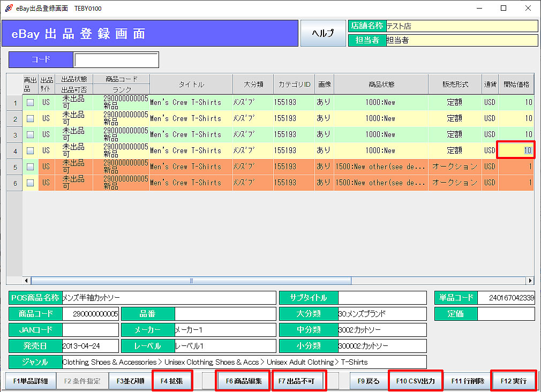Image resolution: width=541 pixels, height=392 pixels.
Task: Enable the 再出品 checkbox in row 5
Action: click(x=31, y=167)
